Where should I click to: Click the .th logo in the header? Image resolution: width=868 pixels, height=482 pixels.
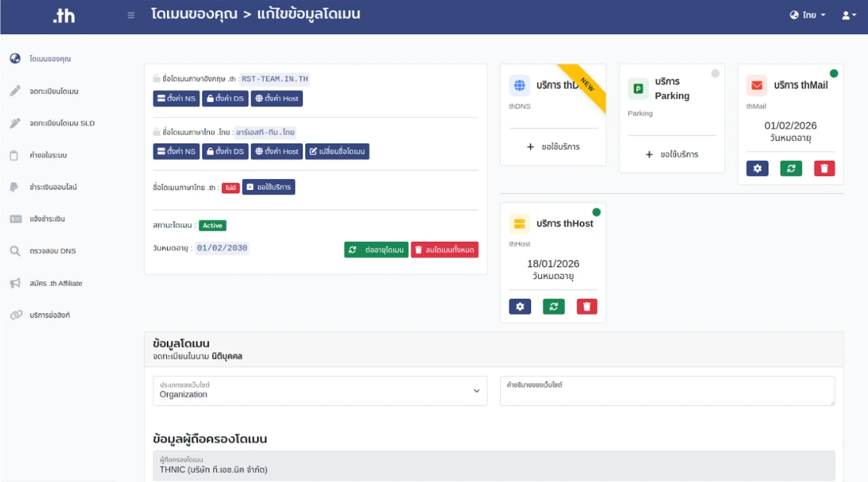click(x=64, y=15)
